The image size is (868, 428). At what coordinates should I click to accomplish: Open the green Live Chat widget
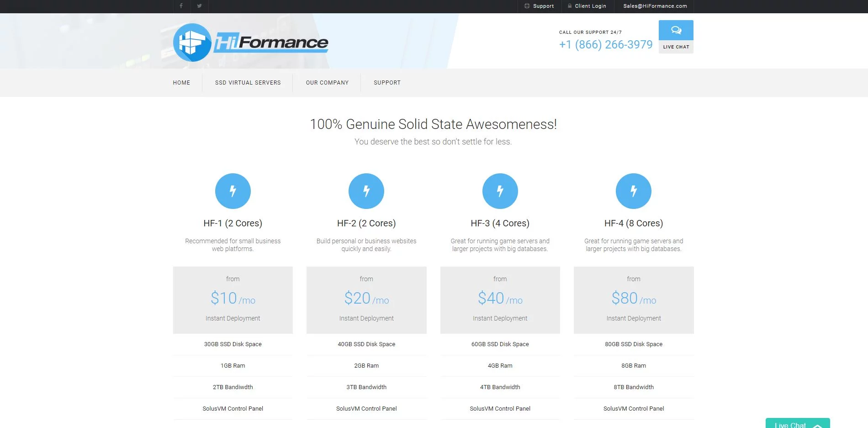[x=798, y=423]
